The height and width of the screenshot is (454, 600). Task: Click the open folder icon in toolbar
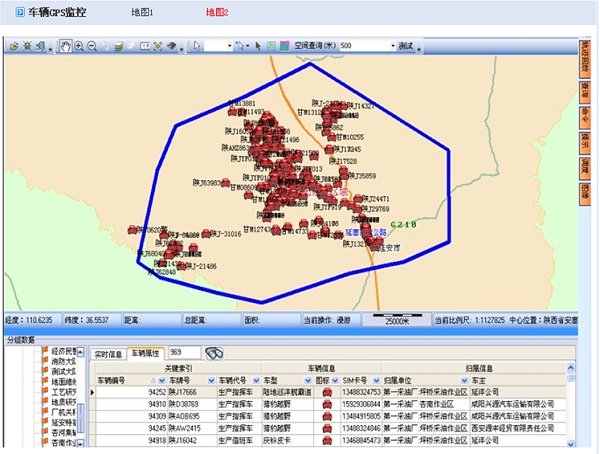12,46
